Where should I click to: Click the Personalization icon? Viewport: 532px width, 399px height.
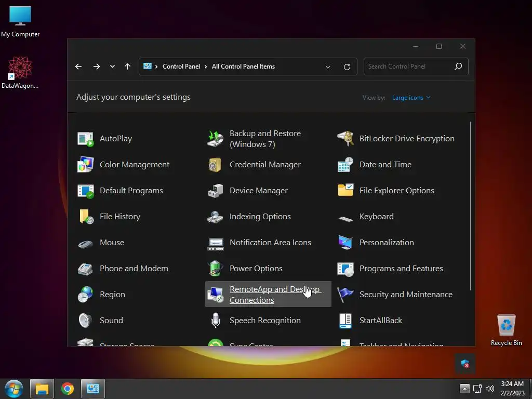345,243
